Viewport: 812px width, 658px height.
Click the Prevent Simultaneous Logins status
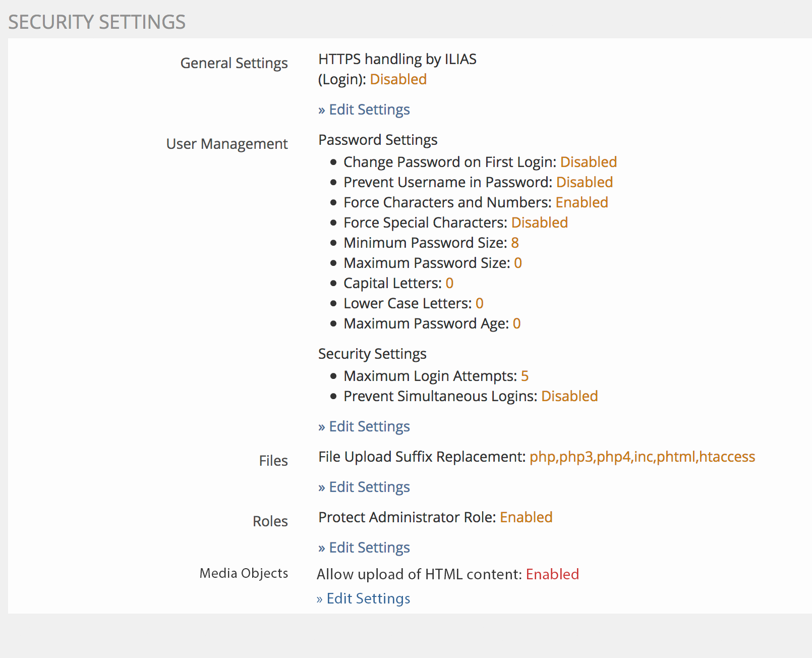click(569, 396)
